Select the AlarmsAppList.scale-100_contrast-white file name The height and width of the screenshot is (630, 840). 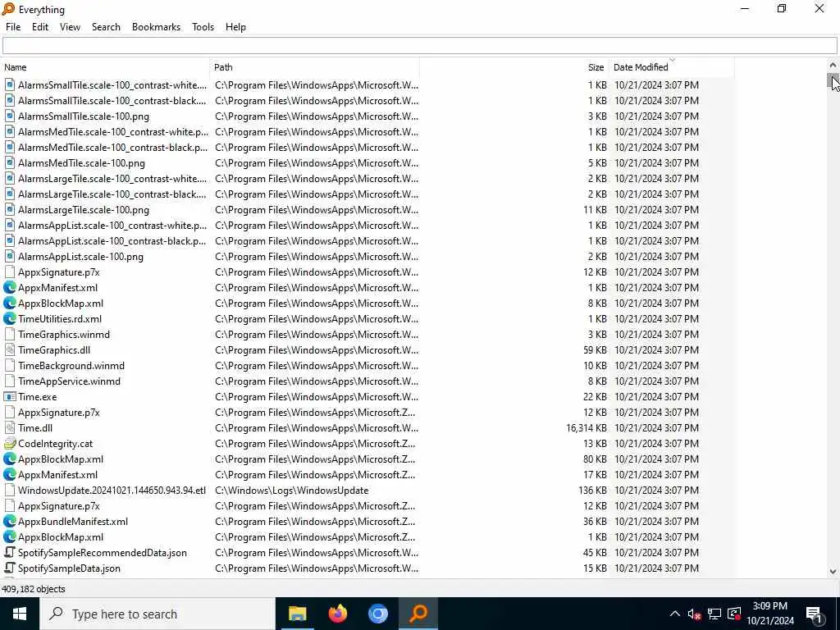(112, 225)
